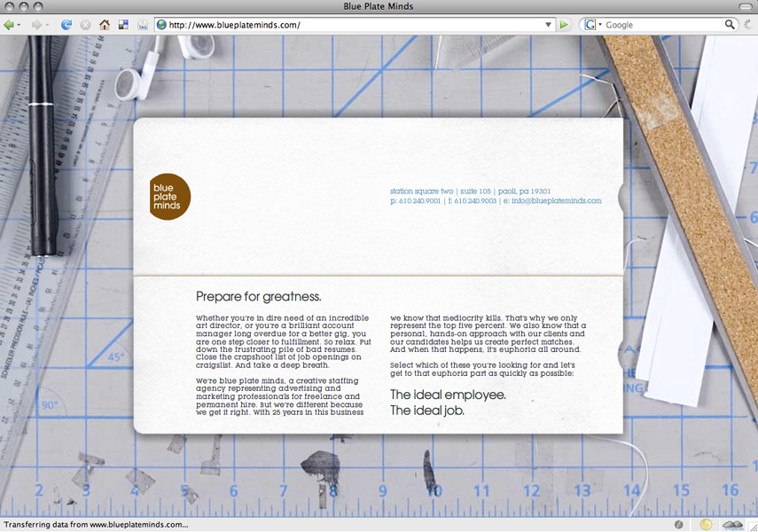Click the blue plate minds brown logo

point(169,197)
